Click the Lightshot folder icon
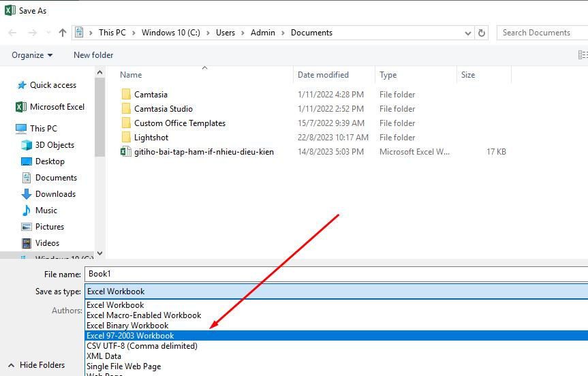Image resolution: width=588 pixels, height=376 pixels. [126, 137]
